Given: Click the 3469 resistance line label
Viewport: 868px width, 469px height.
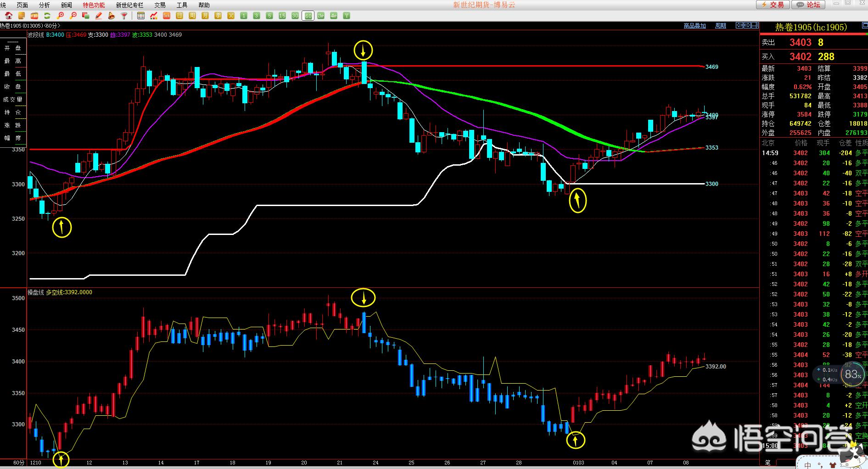Looking at the screenshot, I should pos(712,67).
